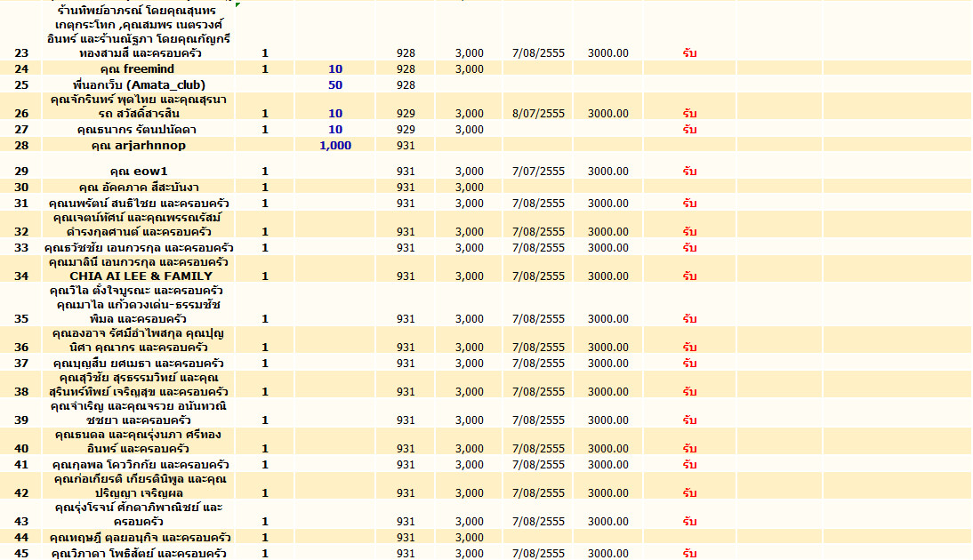Screen dimensions: 973x560
Task: Select the 'คุณ arjarhnnop' cell
Action: 138,146
